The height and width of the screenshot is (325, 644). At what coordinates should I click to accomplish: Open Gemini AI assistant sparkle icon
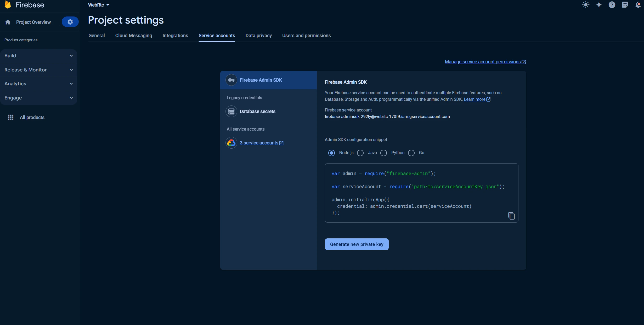pyautogui.click(x=599, y=5)
